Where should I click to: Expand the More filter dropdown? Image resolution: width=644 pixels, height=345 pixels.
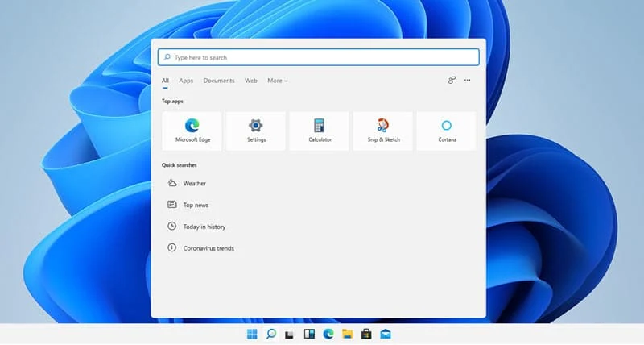point(278,81)
